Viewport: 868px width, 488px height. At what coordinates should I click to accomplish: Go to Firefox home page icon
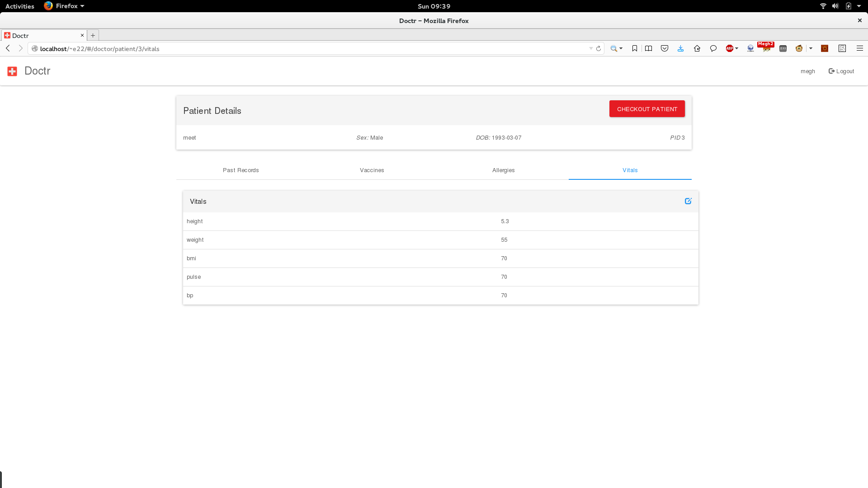697,48
